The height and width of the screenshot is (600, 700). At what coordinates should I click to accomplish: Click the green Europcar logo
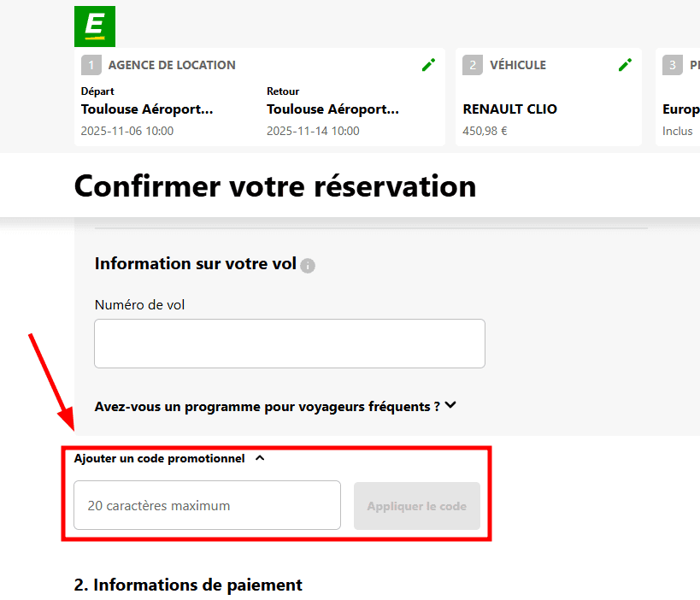95,26
